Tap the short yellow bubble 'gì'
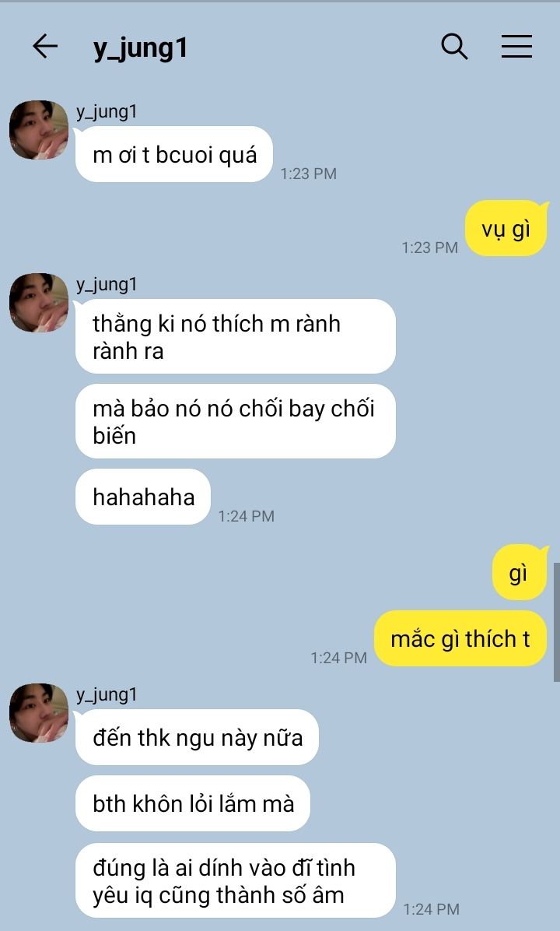This screenshot has height=931, width=560. coord(519,573)
